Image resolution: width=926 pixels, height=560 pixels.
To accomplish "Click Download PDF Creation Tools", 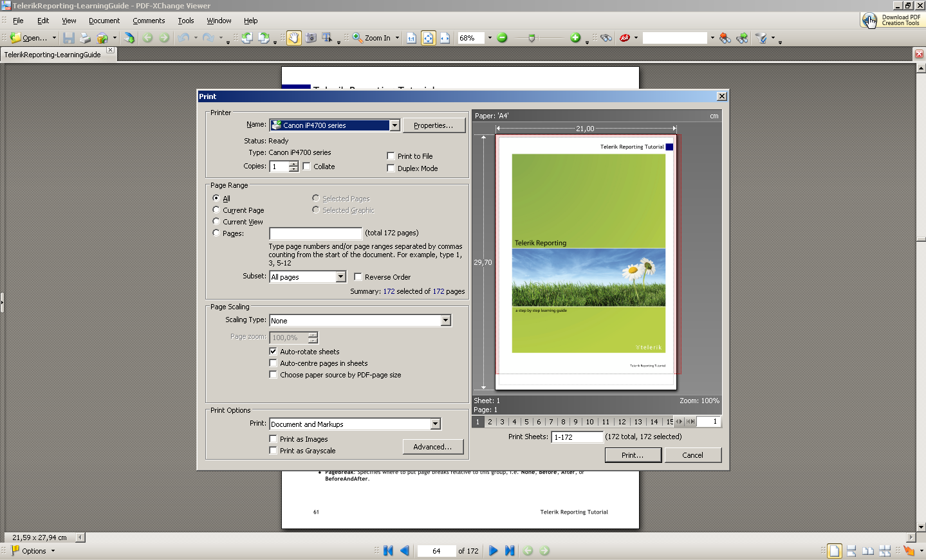I will (x=893, y=21).
